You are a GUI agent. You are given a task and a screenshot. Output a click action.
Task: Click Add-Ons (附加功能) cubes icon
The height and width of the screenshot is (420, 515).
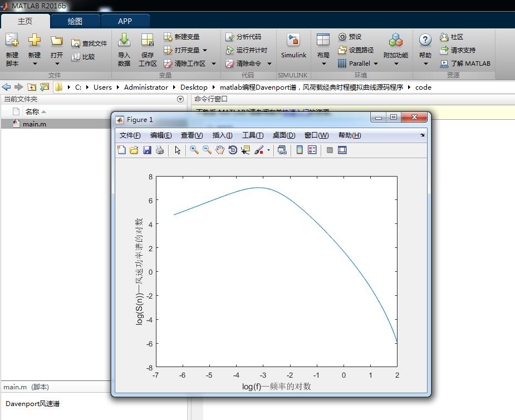coord(395,40)
